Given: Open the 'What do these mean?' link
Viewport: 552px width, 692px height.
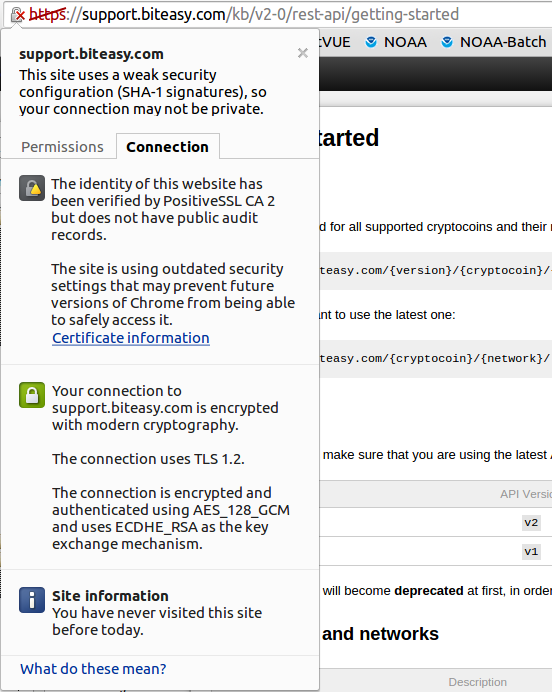Looking at the screenshot, I should point(93,669).
